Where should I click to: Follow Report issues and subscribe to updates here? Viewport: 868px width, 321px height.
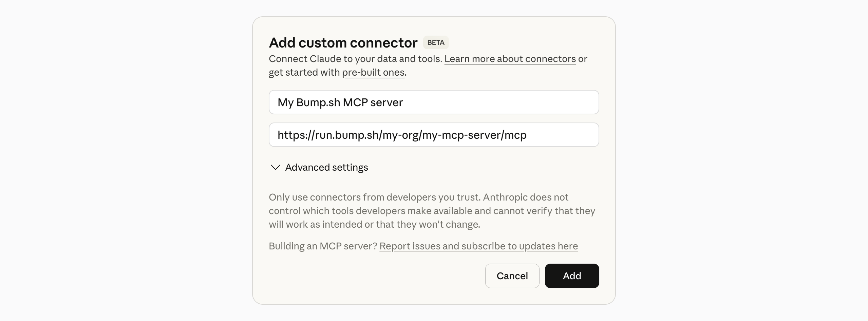coord(479,246)
